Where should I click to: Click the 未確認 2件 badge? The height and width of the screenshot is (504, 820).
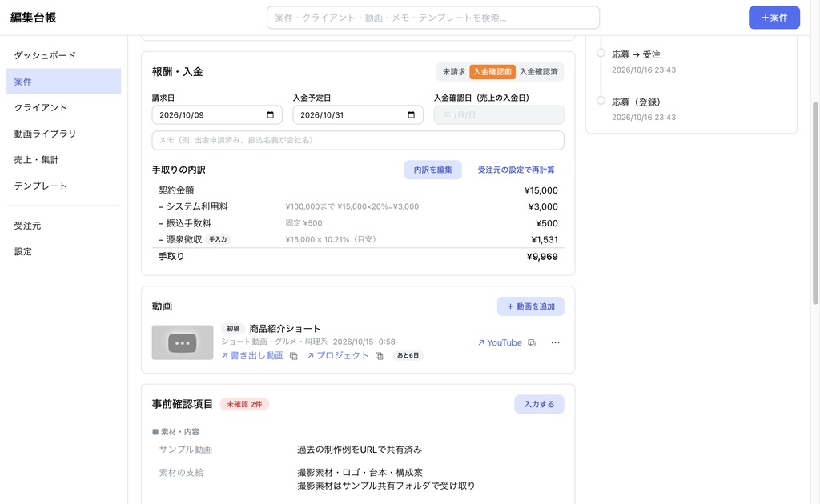(x=244, y=404)
